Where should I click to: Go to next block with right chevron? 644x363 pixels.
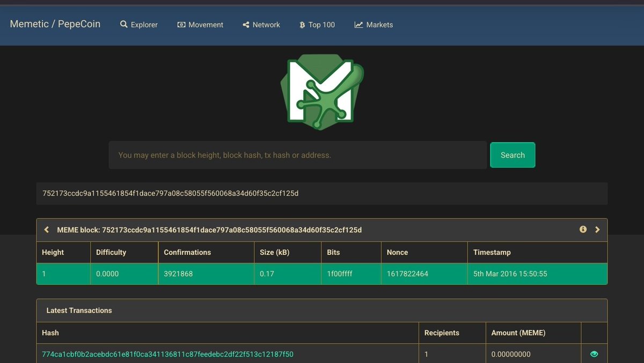click(x=597, y=229)
